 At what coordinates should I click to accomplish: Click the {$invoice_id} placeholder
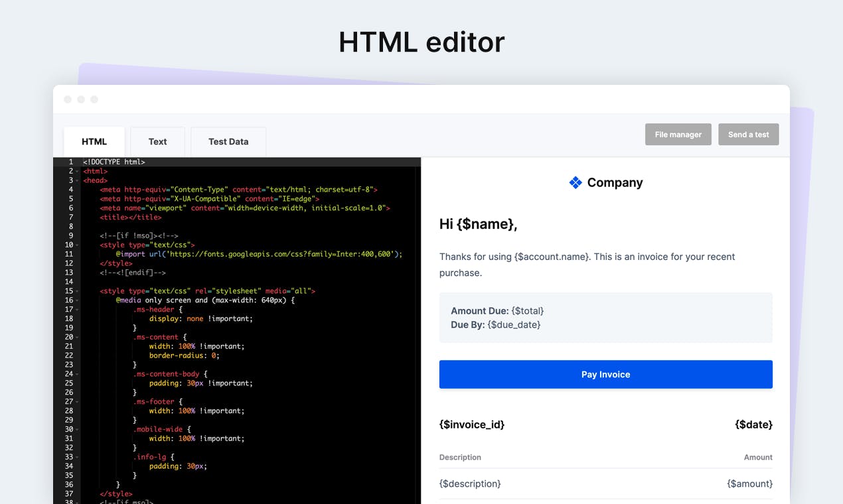472,424
